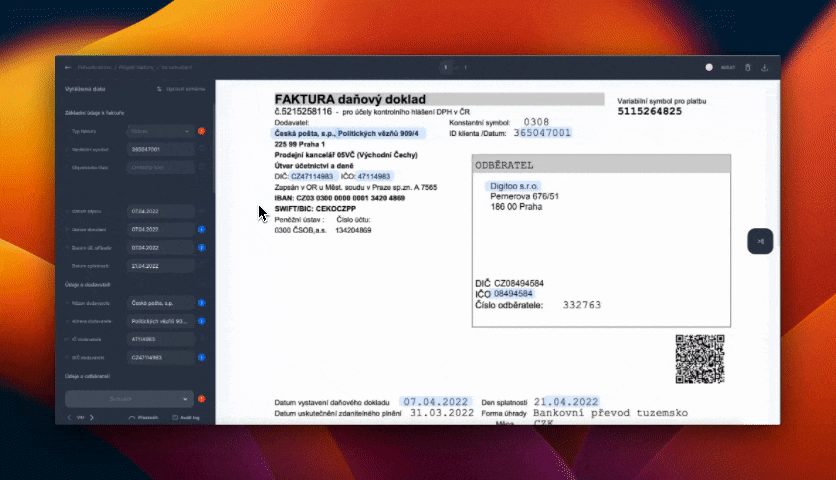Screen dimensions: 836x480
Task: Click the 21.04.2022 due date field
Action: click(160, 266)
